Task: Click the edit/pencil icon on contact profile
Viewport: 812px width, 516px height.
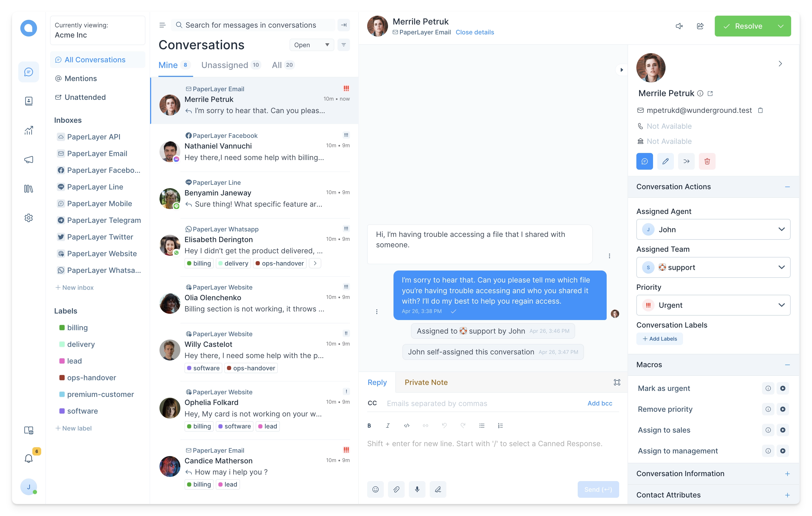Action: pyautogui.click(x=665, y=161)
